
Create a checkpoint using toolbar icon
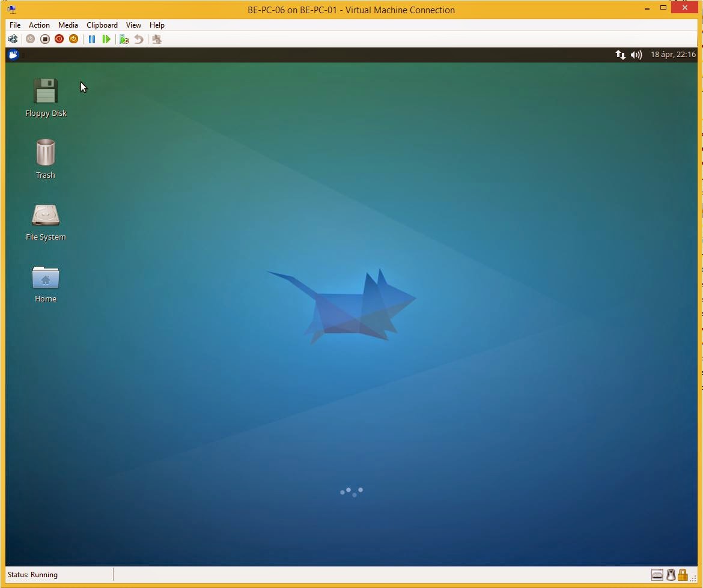tap(124, 40)
